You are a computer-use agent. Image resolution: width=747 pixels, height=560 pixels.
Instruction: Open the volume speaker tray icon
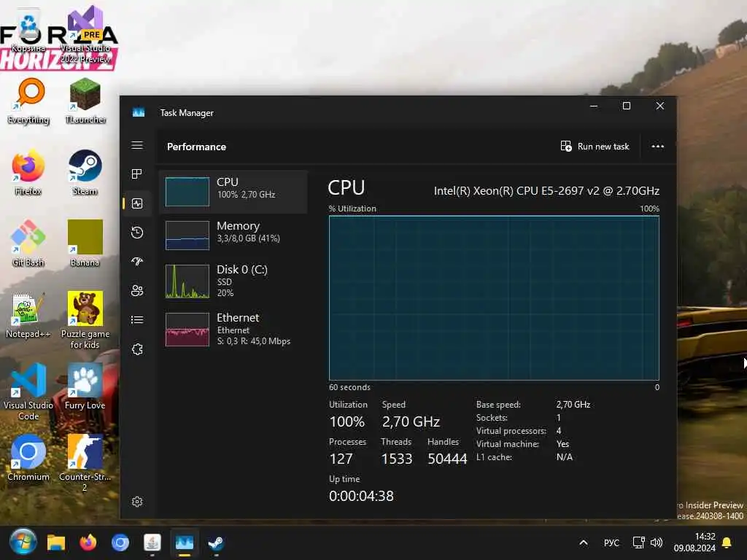pos(657,542)
